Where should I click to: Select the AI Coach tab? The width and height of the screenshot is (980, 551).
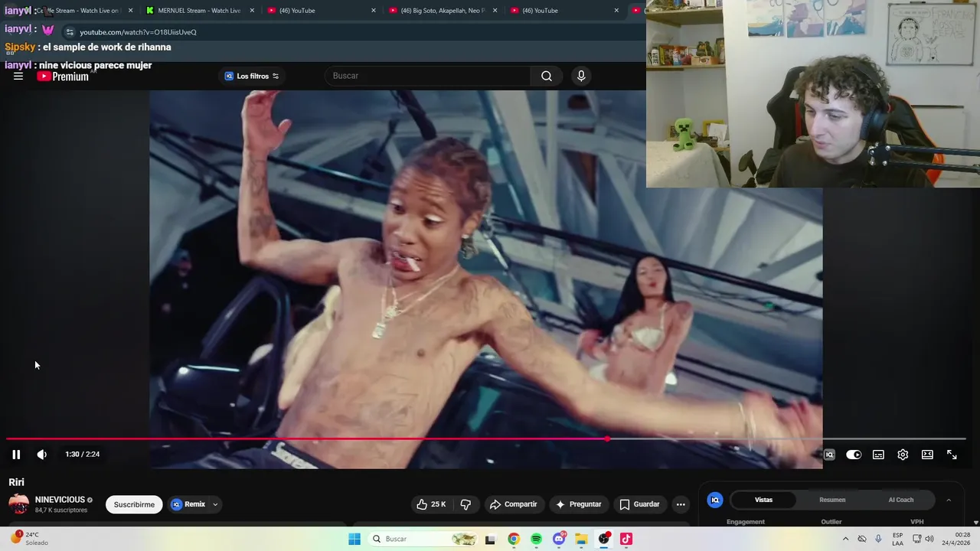pos(900,500)
